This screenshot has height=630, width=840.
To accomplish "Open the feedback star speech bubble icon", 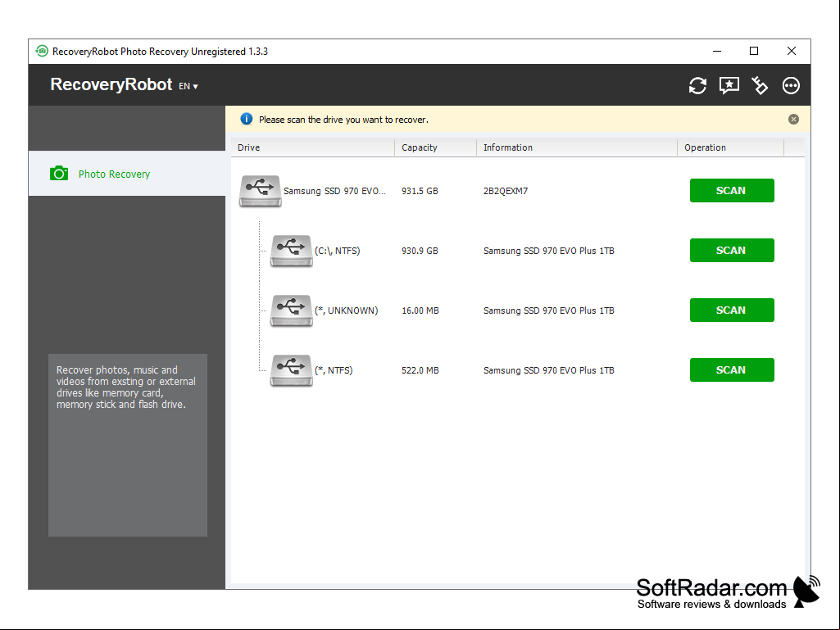I will (729, 86).
